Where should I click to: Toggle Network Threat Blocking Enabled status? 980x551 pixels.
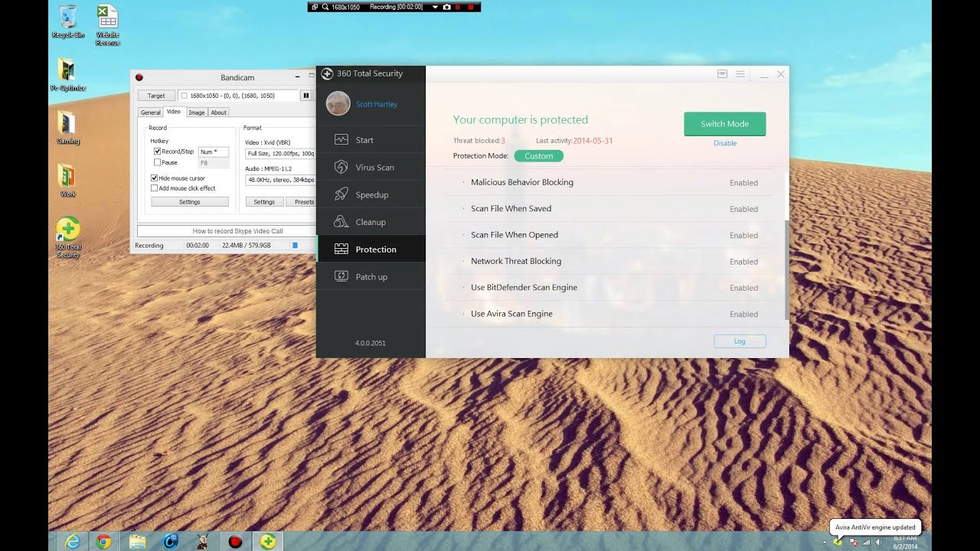coord(743,262)
